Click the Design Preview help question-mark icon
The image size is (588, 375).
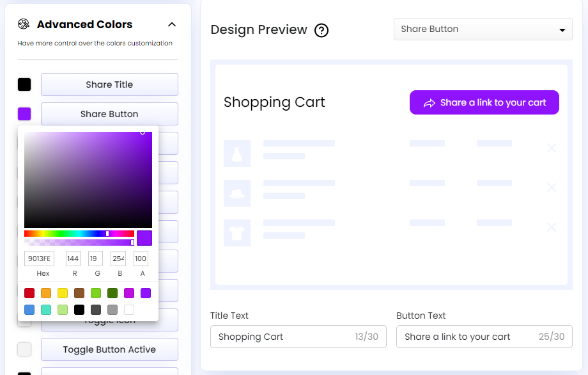tap(321, 30)
